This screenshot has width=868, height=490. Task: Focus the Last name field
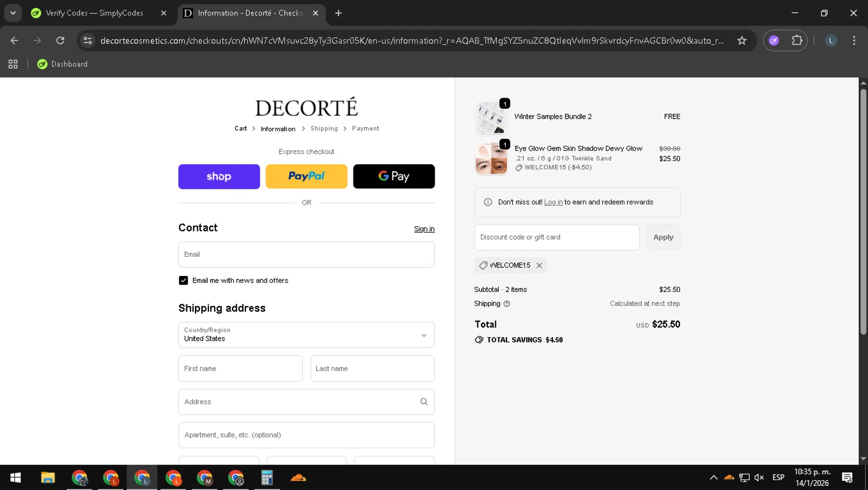pyautogui.click(x=372, y=369)
